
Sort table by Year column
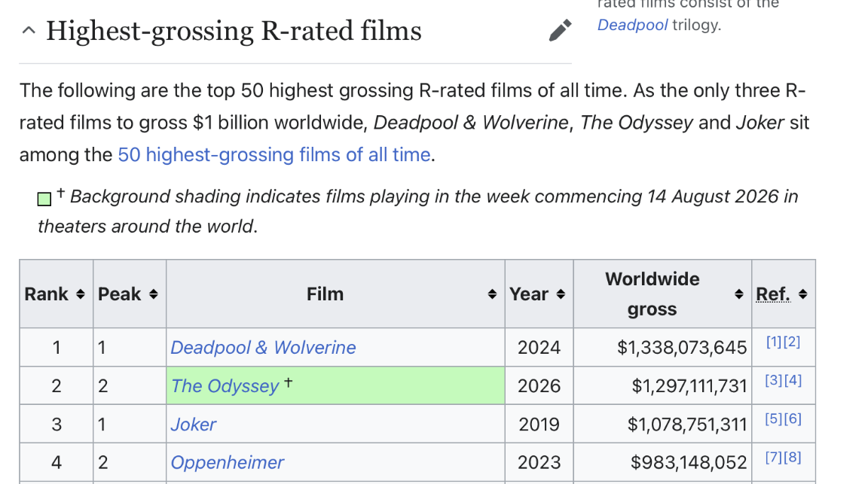click(561, 294)
